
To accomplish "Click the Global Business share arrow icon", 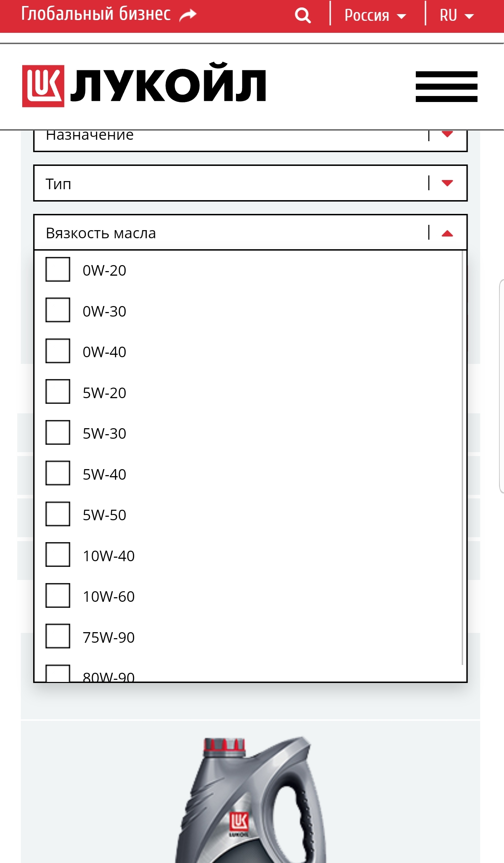I will [188, 15].
